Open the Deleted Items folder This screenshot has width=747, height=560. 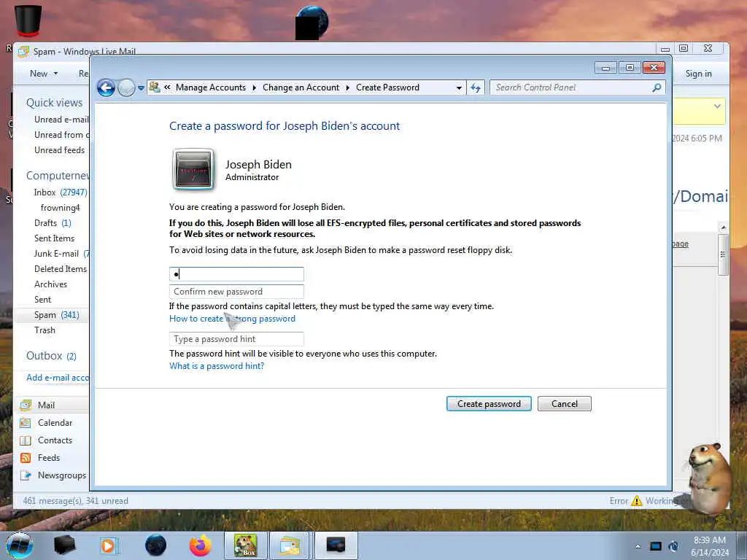point(61,269)
